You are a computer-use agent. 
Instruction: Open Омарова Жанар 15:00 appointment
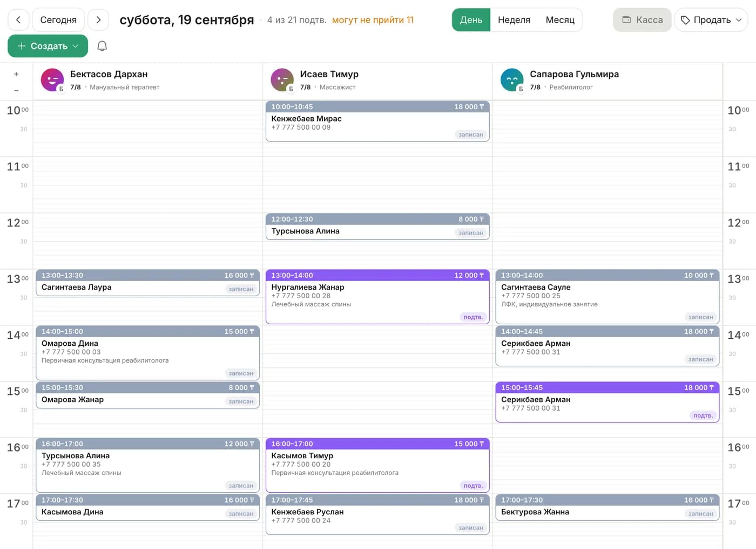pos(147,395)
